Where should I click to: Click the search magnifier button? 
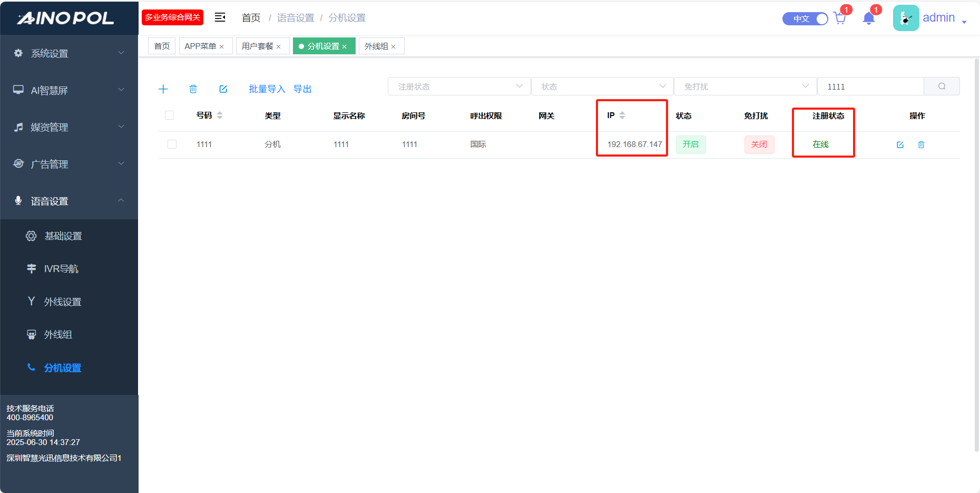[x=942, y=86]
